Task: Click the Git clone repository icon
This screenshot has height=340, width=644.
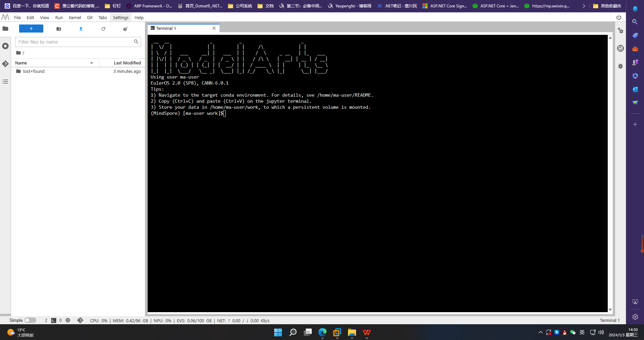Action: point(125,29)
